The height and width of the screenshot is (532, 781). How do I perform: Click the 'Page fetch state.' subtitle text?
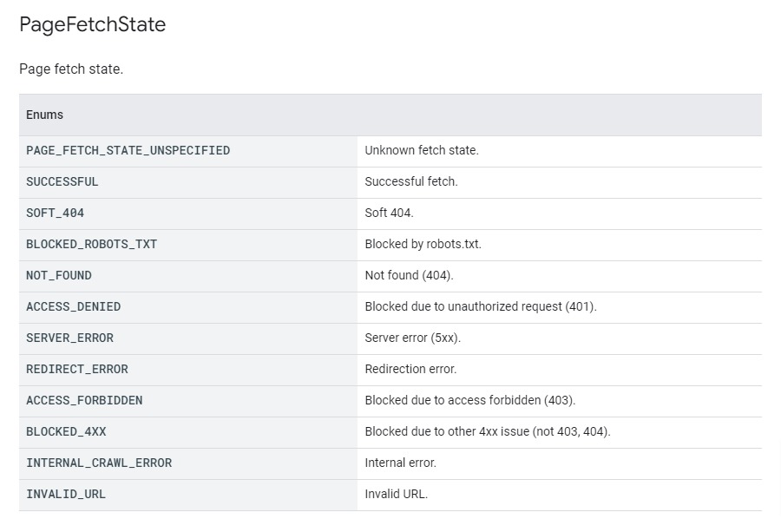[71, 69]
